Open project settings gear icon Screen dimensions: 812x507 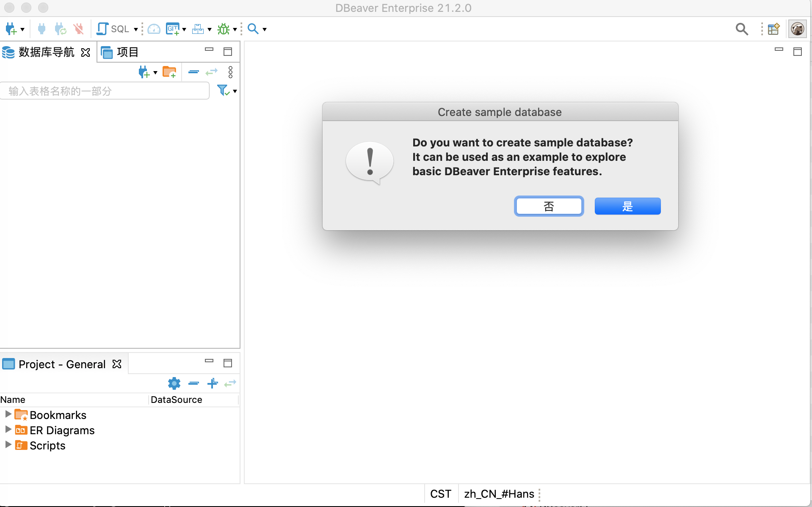click(x=174, y=383)
